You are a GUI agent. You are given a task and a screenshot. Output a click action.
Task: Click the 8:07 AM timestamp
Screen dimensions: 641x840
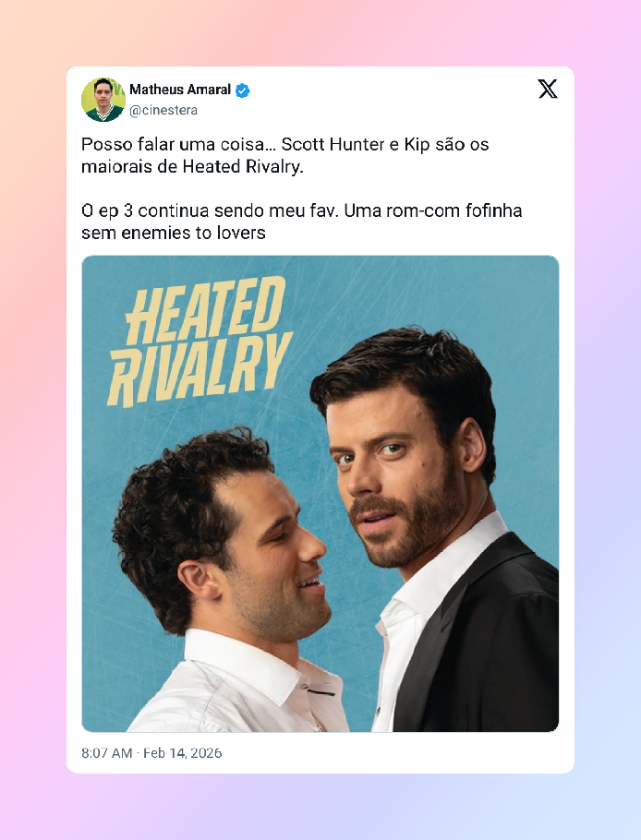(x=106, y=752)
